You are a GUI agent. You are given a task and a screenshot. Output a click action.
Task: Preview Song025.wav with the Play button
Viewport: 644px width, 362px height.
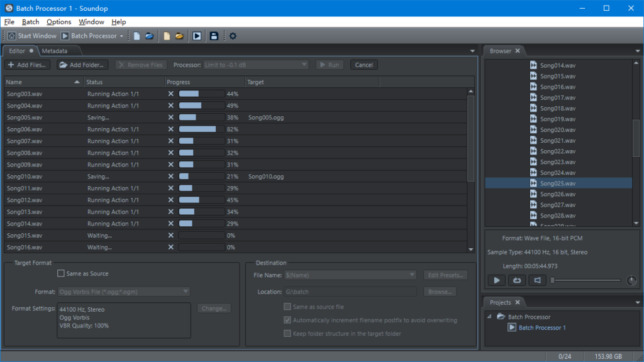point(496,280)
